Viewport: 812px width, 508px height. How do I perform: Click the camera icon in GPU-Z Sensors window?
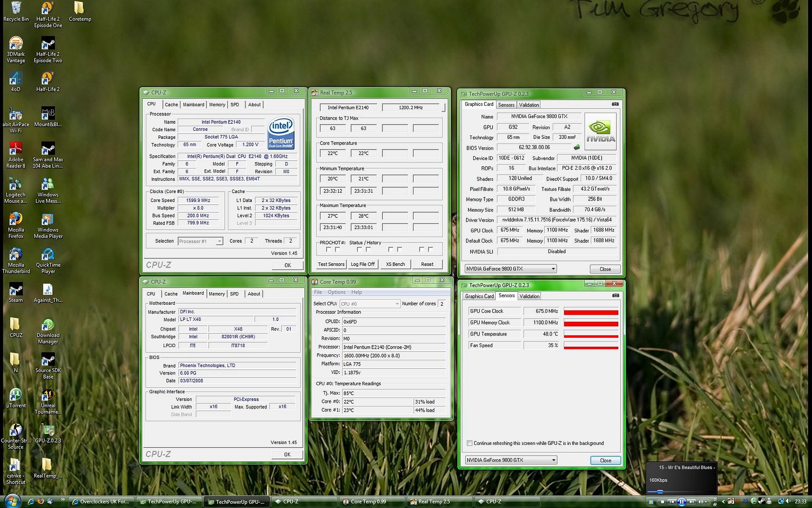(x=616, y=295)
